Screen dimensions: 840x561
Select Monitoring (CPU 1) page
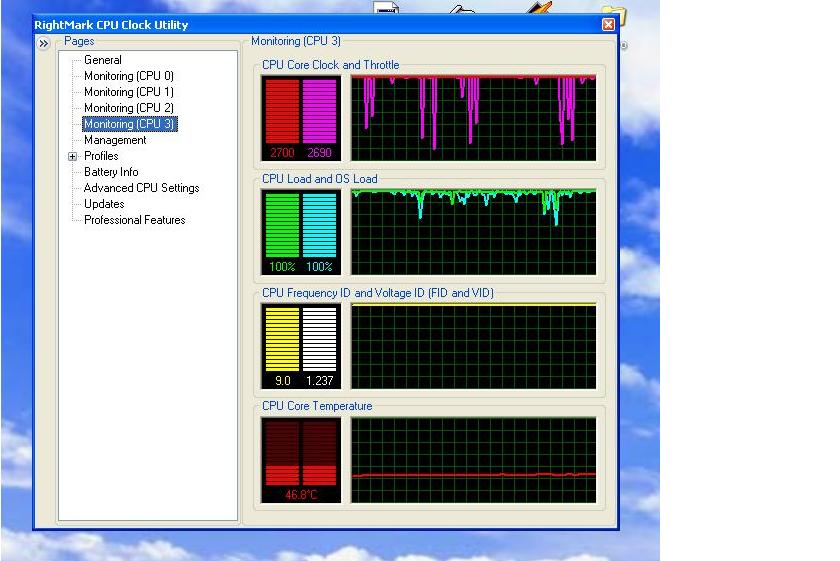129,92
